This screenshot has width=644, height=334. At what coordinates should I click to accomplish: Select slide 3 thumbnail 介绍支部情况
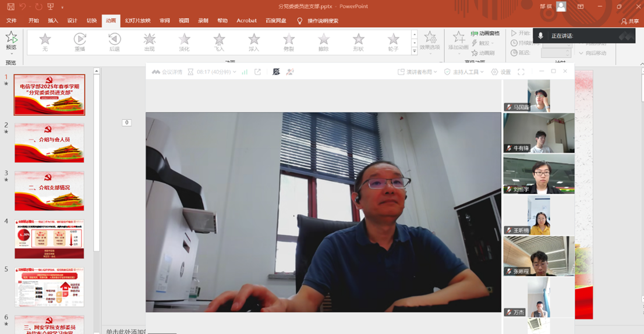tap(49, 191)
